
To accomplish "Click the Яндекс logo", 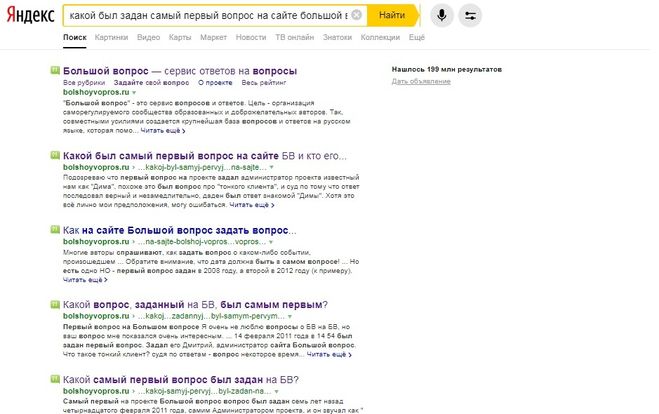I will [x=31, y=15].
